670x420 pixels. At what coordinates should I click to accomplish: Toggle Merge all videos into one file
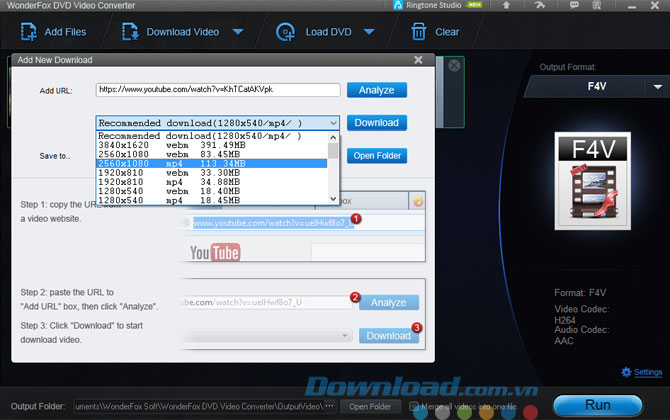(413, 406)
